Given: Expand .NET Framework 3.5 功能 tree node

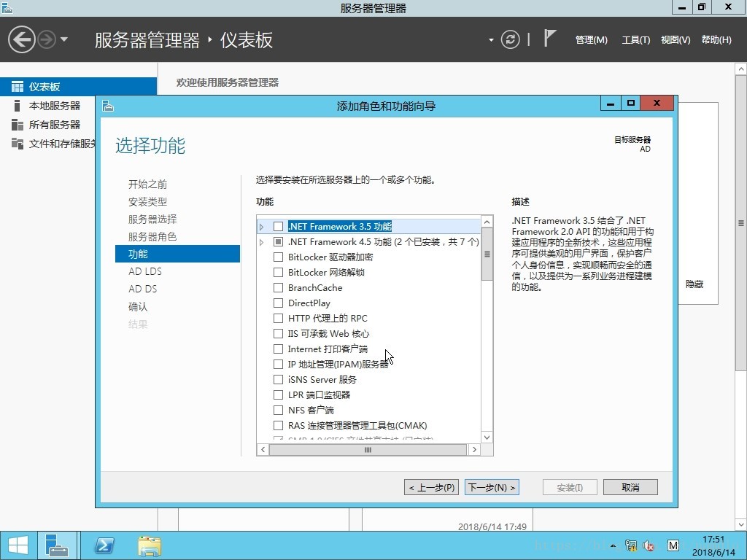Looking at the screenshot, I should pos(262,227).
